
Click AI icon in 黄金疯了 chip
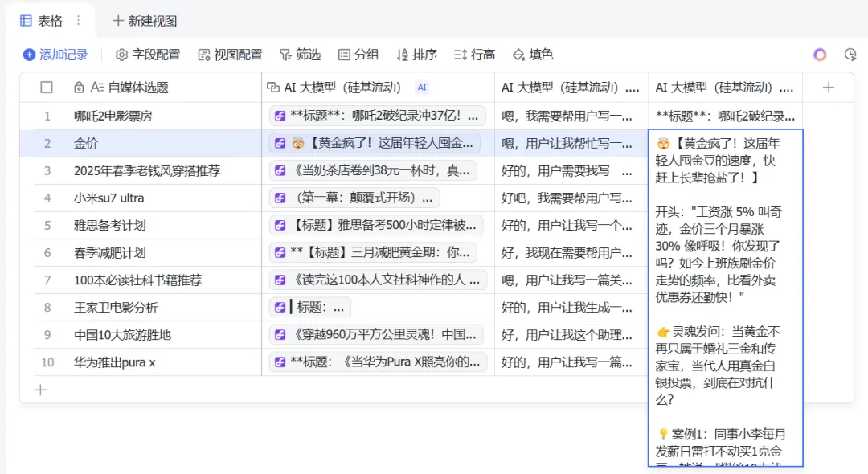280,143
